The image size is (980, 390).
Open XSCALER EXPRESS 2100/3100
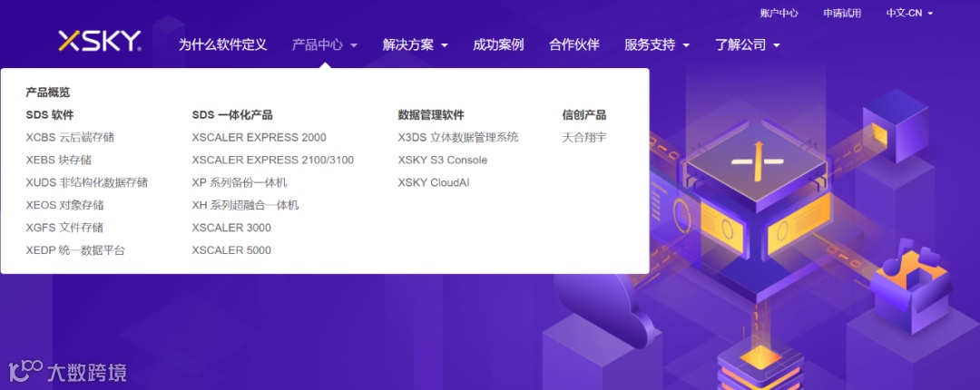(x=273, y=160)
